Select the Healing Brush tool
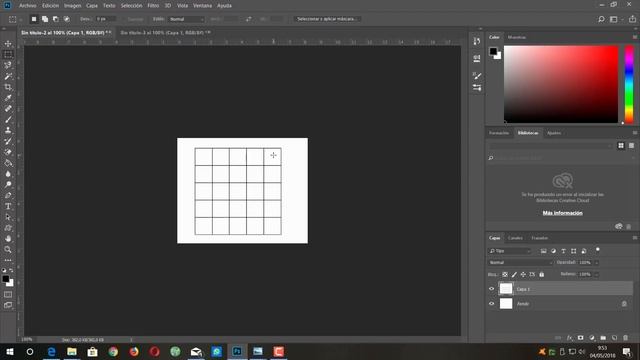Screen dimensions: 640x360 pyautogui.click(x=8, y=109)
